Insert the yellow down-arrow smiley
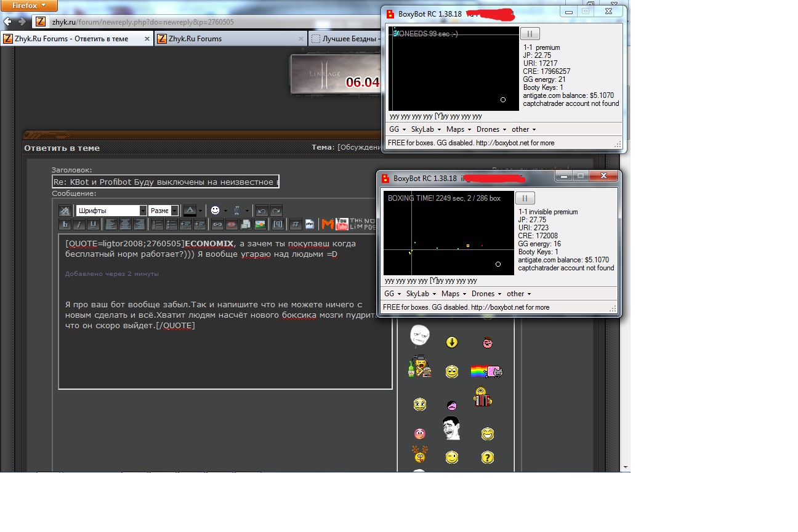 [451, 342]
